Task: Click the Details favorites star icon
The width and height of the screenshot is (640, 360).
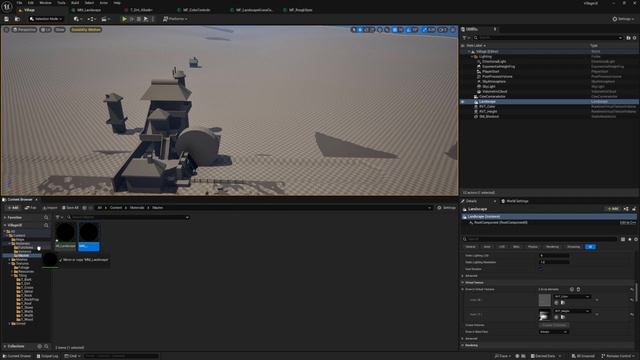Action: [x=629, y=239]
